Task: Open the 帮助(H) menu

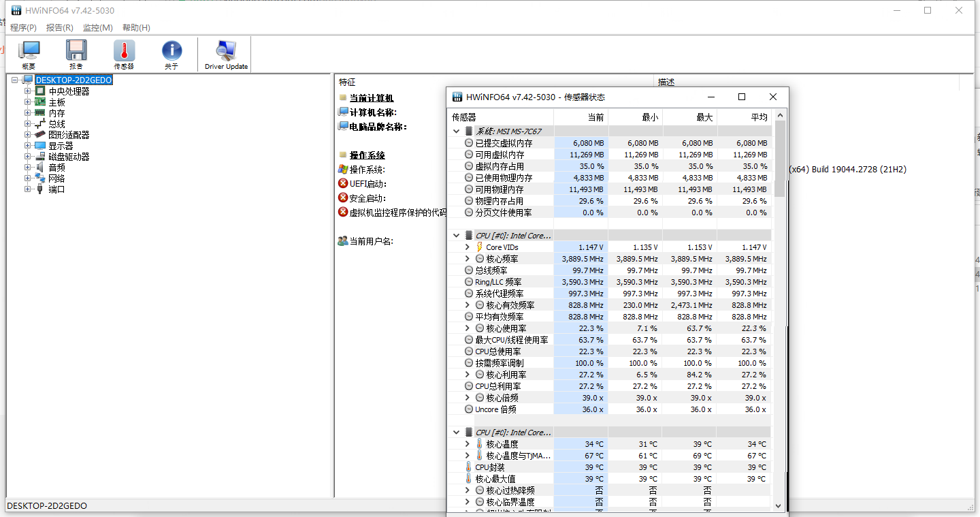Action: [x=136, y=28]
